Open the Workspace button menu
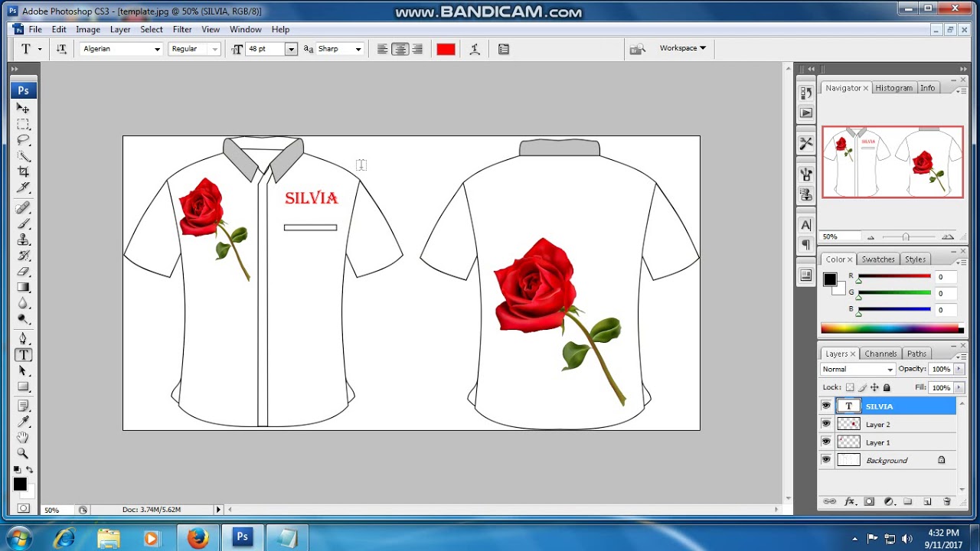Viewport: 980px width, 551px height. (x=682, y=48)
